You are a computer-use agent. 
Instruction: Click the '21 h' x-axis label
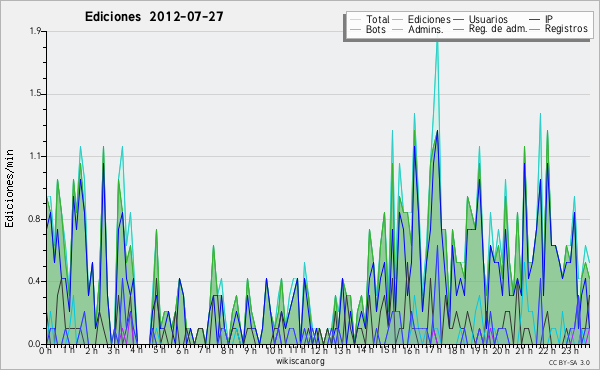point(524,350)
